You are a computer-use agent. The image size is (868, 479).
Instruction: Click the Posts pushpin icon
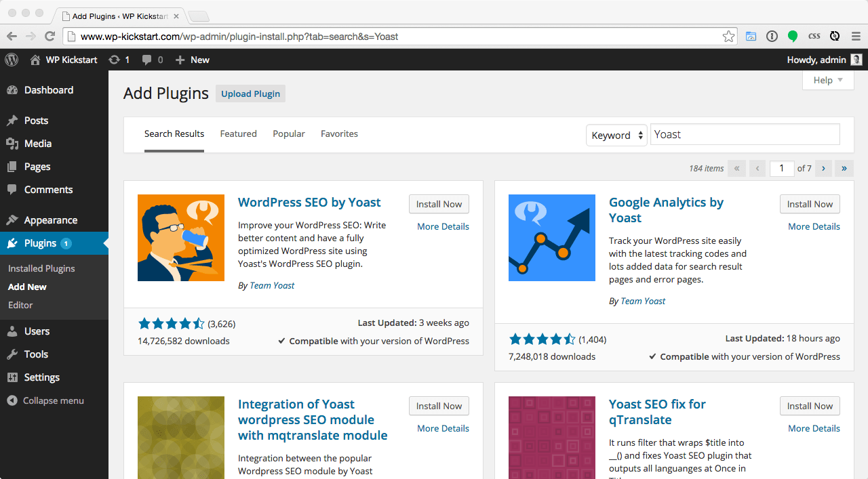pos(12,121)
